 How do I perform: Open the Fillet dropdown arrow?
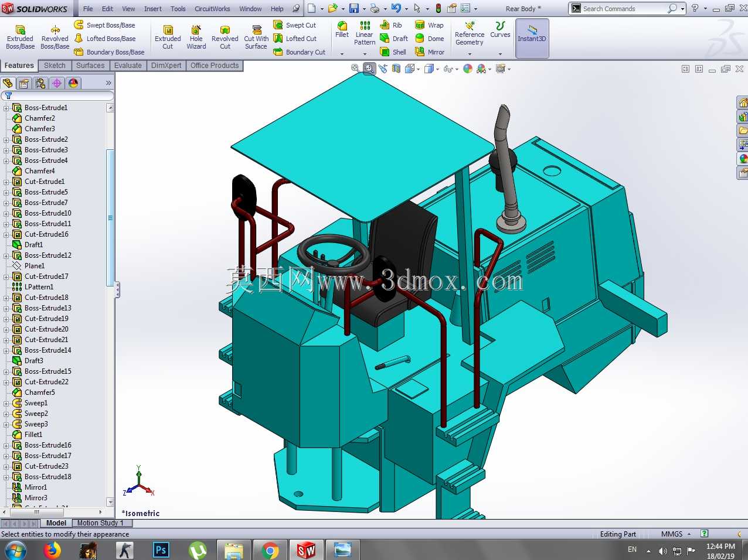[342, 54]
